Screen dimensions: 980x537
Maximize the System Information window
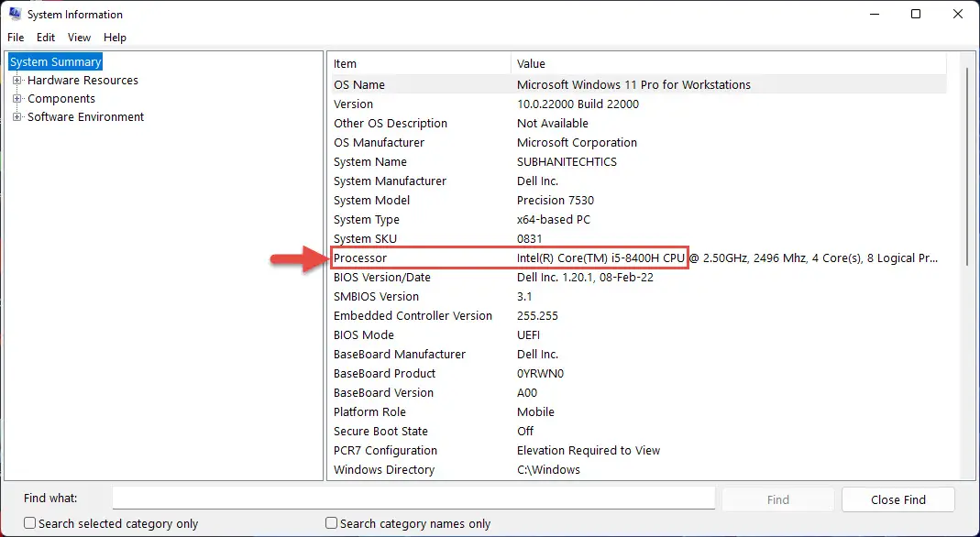point(916,14)
